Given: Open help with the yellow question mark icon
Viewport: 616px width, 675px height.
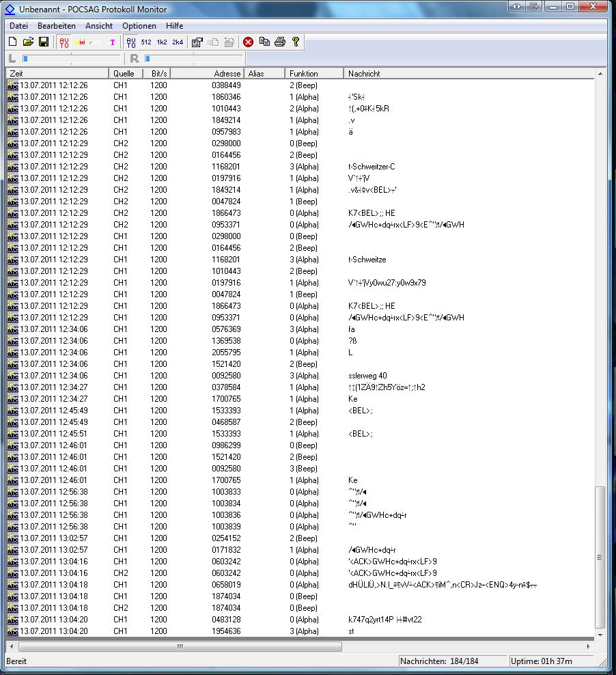Looking at the screenshot, I should point(296,42).
